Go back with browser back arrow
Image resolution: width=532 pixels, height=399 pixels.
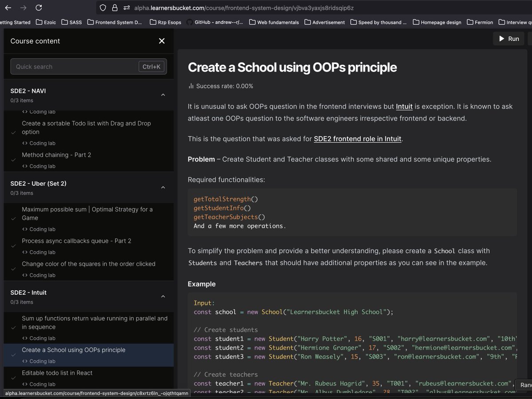coord(8,8)
